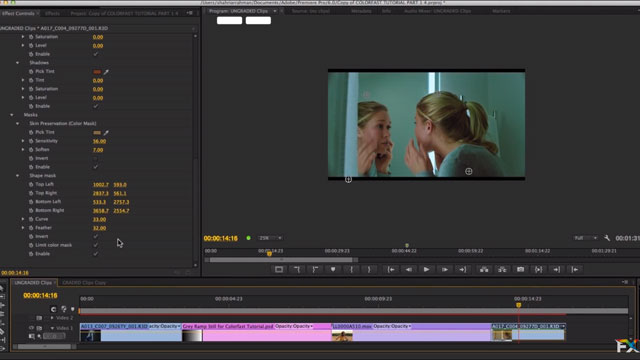Image resolution: width=640 pixels, height=360 pixels.
Task: Click the Sensitivity value 56.00
Action: (99, 141)
